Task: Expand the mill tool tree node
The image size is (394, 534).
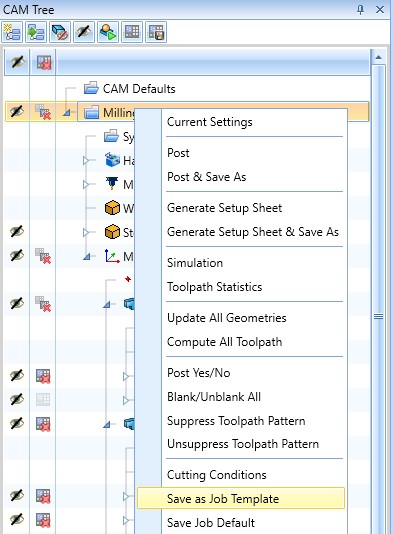Action: coord(86,184)
